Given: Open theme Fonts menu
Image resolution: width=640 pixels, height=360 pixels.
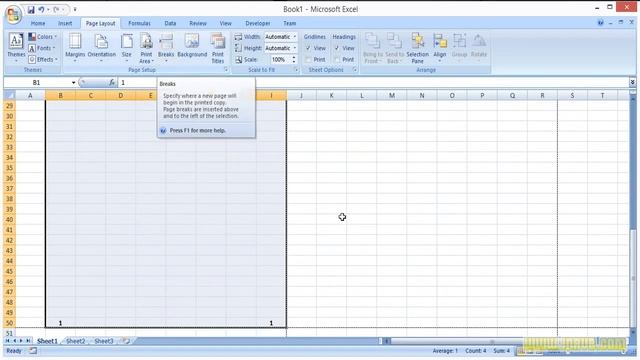Looking at the screenshot, I should (x=42, y=48).
